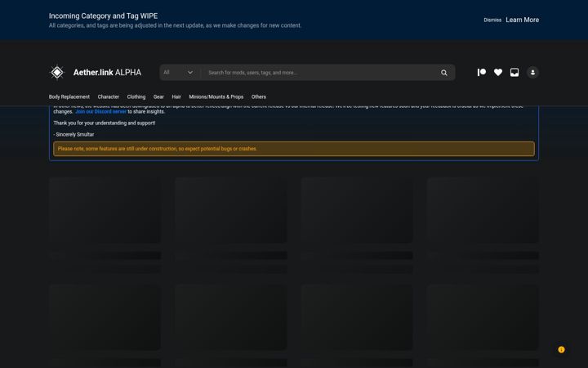
Task: Click the Aether.link ALPHA site title
Action: (107, 73)
